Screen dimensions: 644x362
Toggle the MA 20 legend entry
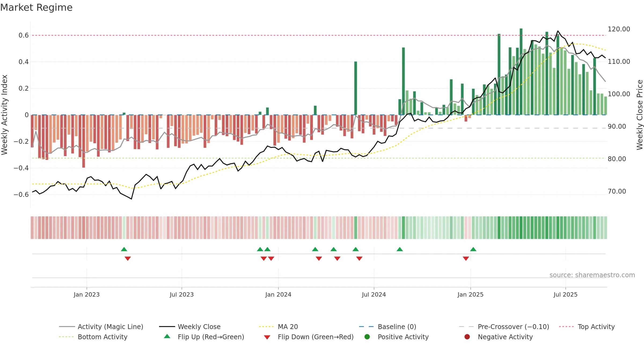278,327
